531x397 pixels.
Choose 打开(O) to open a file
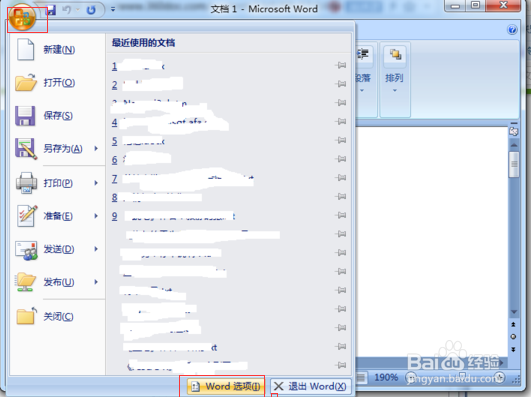pyautogui.click(x=58, y=83)
